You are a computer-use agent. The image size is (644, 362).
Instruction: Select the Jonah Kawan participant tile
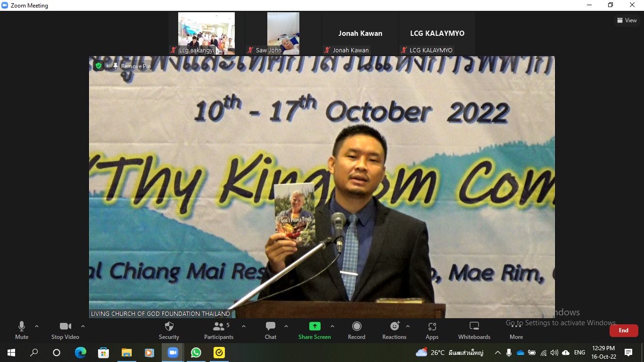tap(360, 33)
